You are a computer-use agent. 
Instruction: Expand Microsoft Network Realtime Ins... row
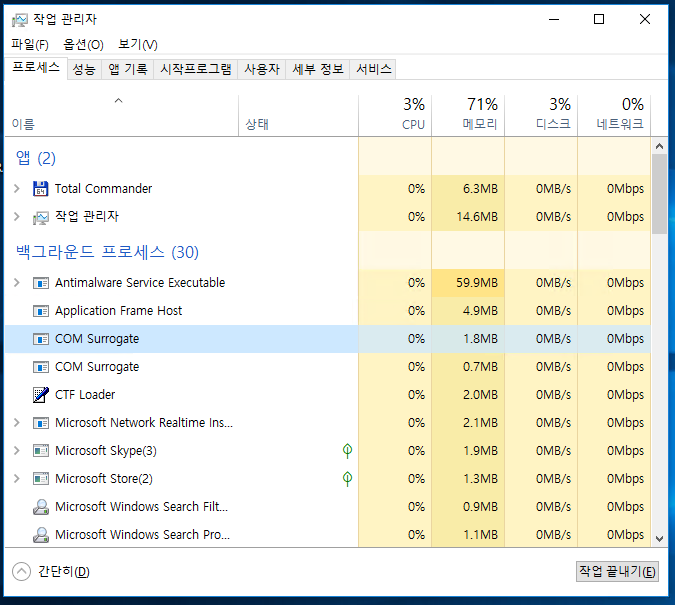pyautogui.click(x=17, y=423)
